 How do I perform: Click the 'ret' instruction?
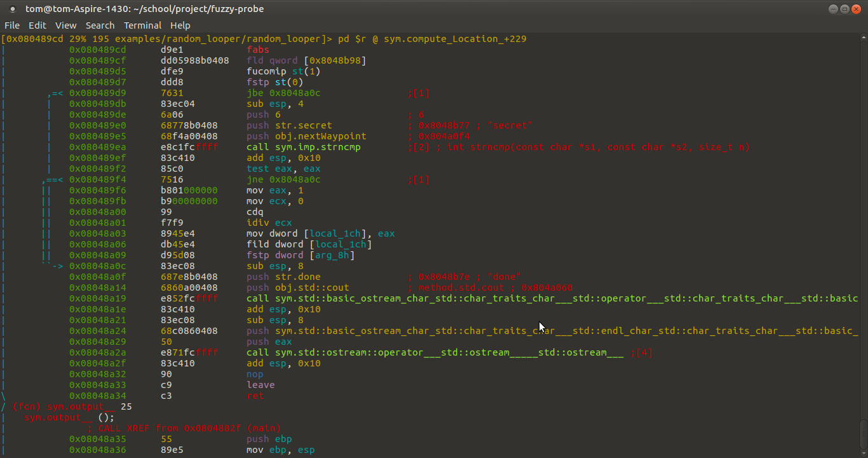255,396
